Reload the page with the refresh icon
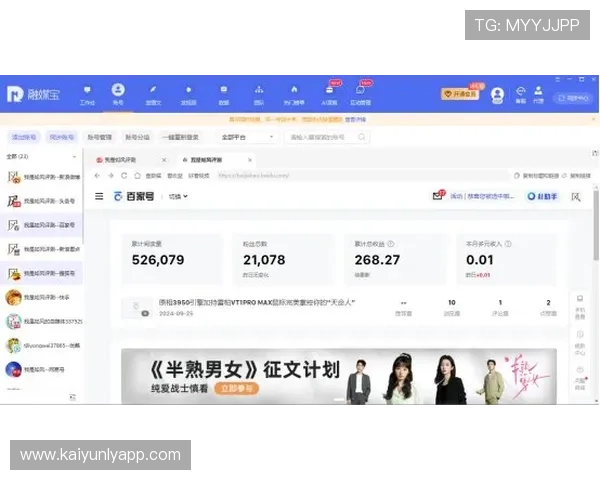600x480 pixels. [124, 176]
